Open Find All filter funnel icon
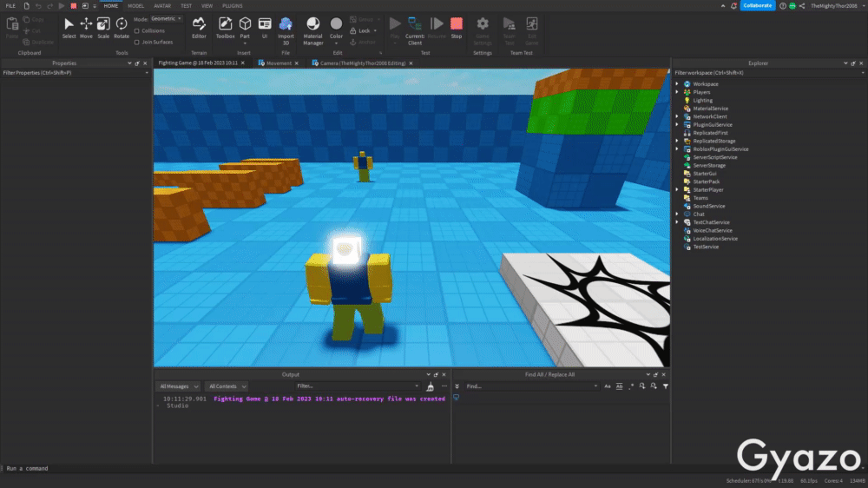The height and width of the screenshot is (488, 868). pyautogui.click(x=666, y=386)
